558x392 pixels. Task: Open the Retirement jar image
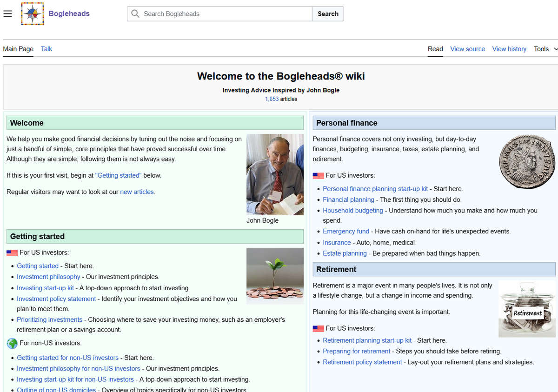(x=527, y=308)
